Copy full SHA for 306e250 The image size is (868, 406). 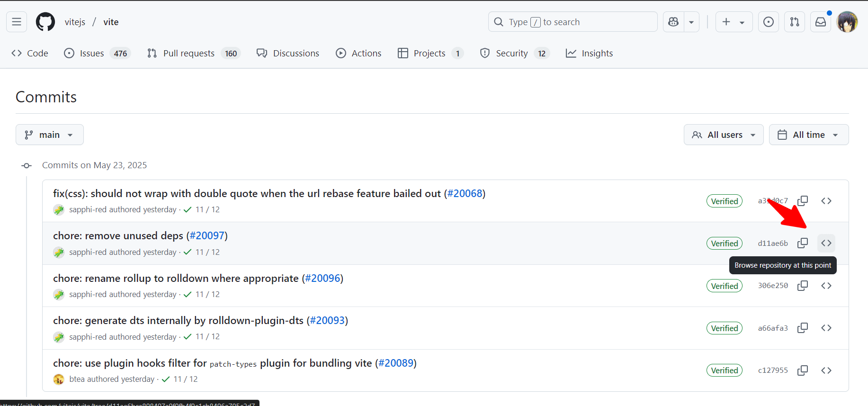point(803,286)
